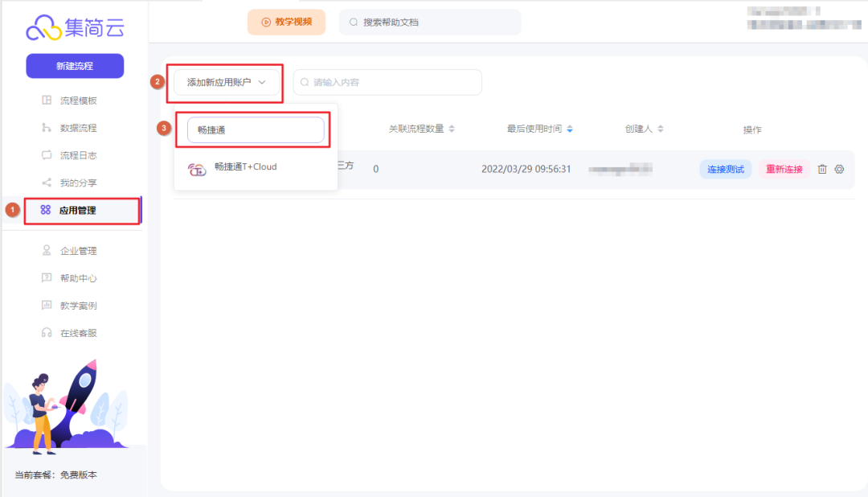Click the 数据流程 branch icon

(47, 127)
